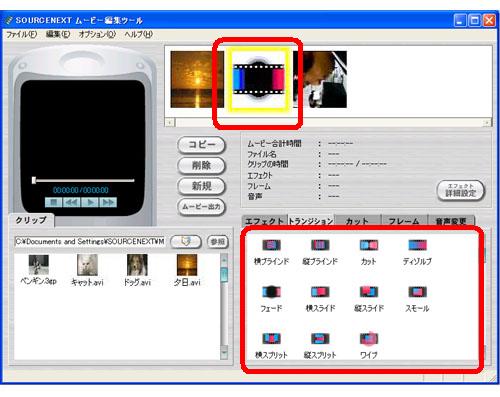
Task: Click the preview seek slider handle
Action: coord(34,180)
